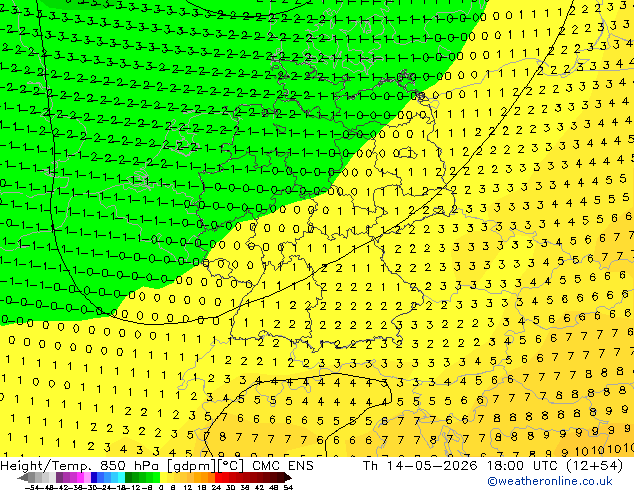Select the "CMC ENS" model label
634x490 pixels.
(283, 465)
